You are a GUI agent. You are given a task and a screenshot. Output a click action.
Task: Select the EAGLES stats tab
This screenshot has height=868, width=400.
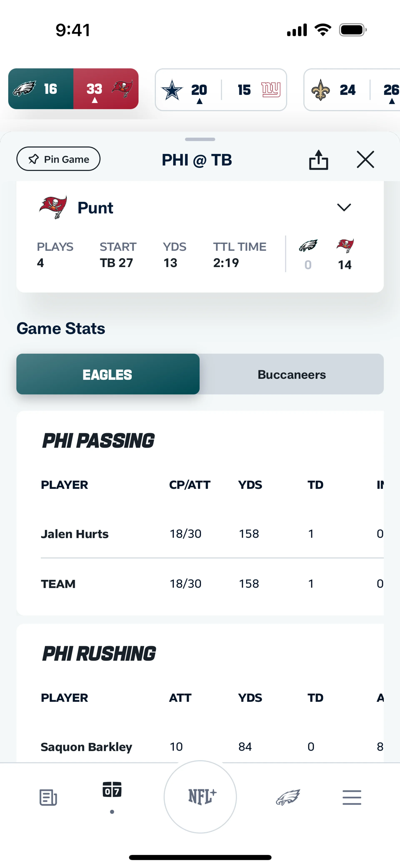point(108,374)
